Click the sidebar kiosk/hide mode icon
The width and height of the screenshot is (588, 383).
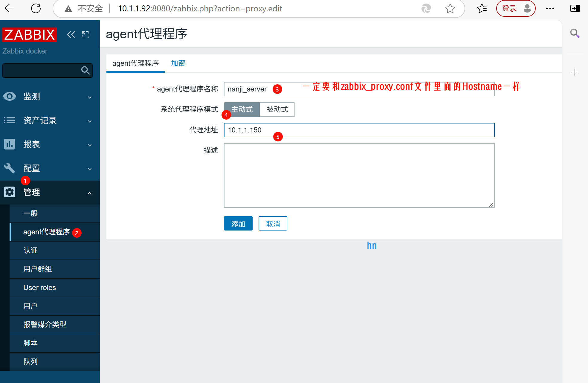pyautogui.click(x=85, y=35)
